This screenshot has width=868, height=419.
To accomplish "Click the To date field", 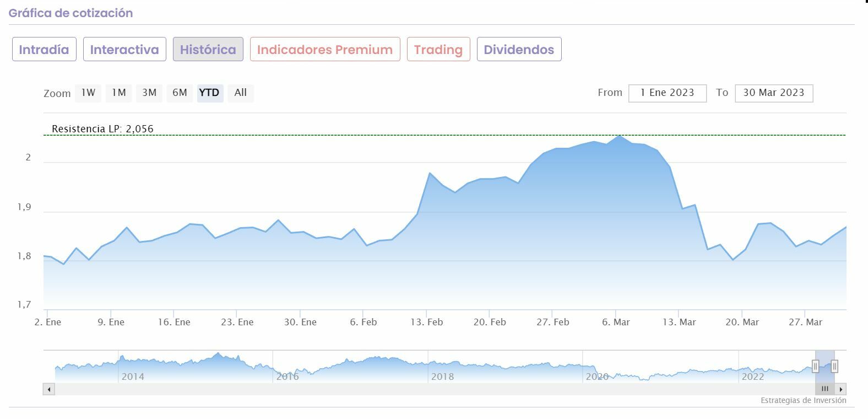I will pos(773,93).
